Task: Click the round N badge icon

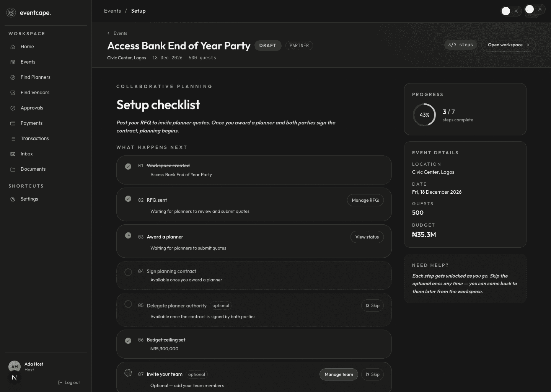Action: 15,377
